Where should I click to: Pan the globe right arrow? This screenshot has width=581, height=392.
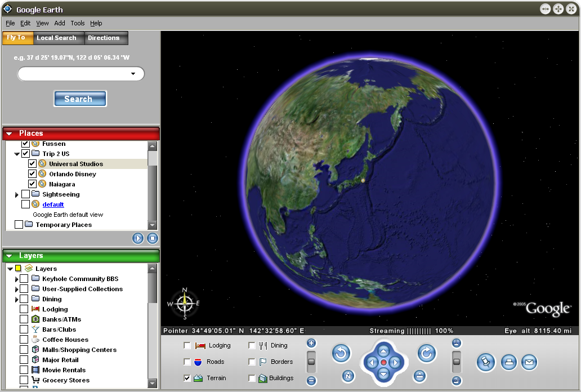coord(395,362)
